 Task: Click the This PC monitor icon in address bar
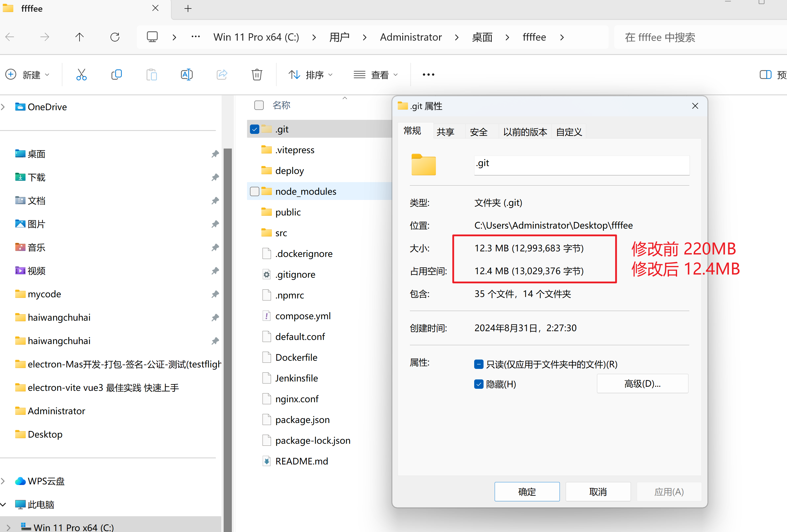coord(152,37)
